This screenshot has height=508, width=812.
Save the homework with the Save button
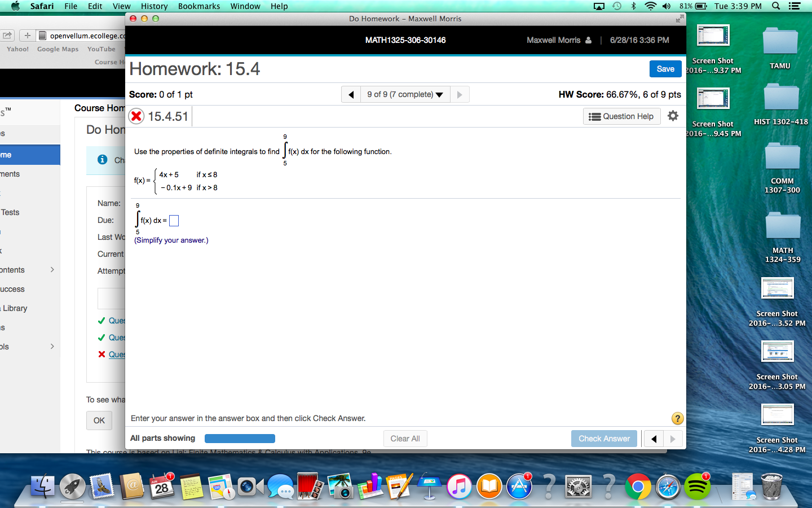click(x=665, y=68)
